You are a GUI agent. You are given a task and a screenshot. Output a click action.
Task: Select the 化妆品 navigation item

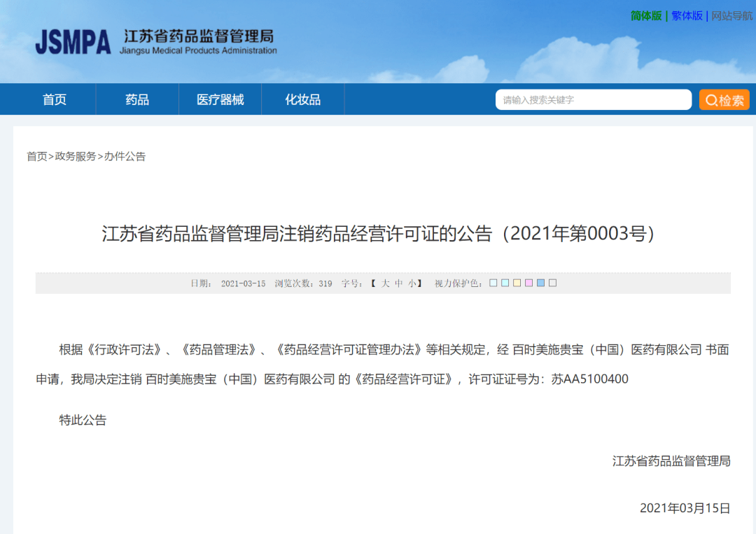point(302,100)
